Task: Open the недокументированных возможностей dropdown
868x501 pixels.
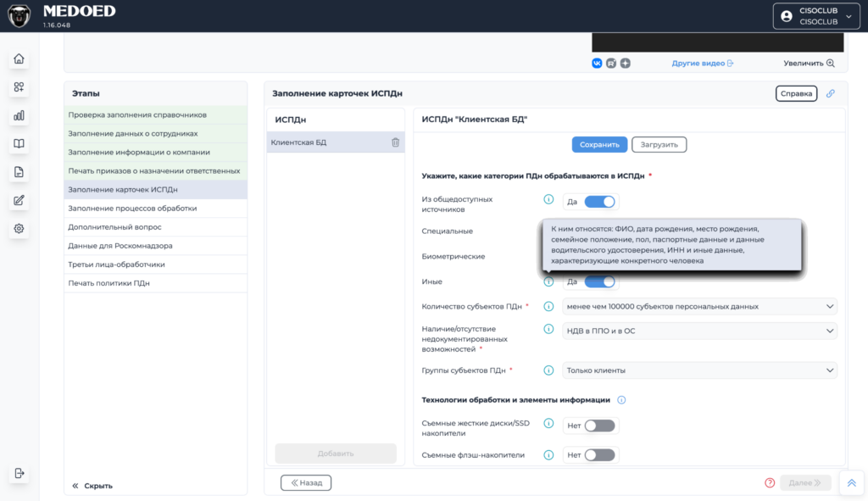Action: tap(699, 331)
